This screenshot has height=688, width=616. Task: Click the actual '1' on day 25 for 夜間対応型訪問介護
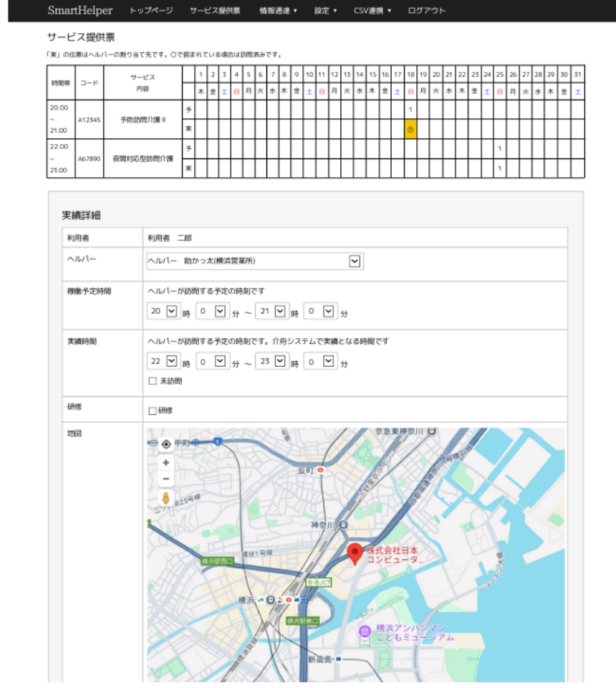(x=499, y=168)
